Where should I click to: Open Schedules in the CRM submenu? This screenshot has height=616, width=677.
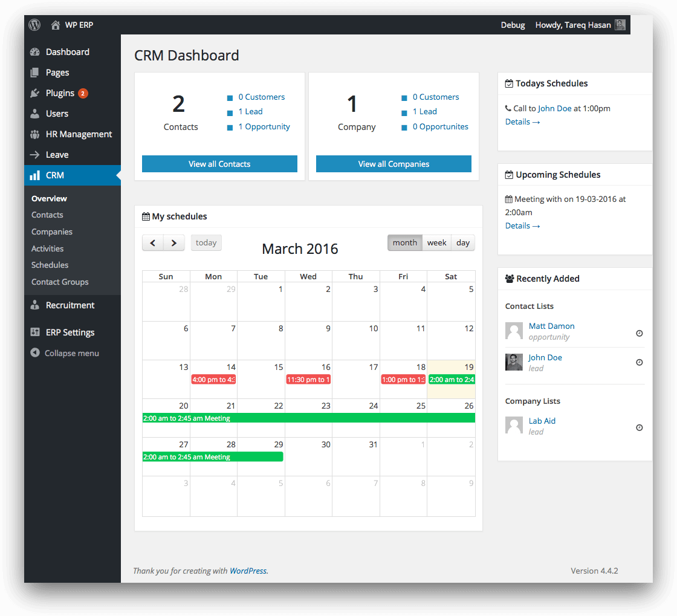pyautogui.click(x=50, y=265)
